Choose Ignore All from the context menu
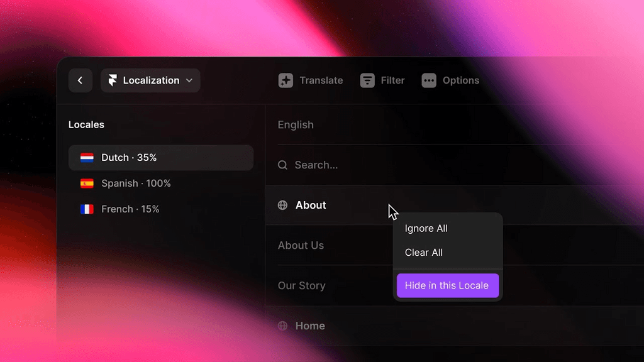The width and height of the screenshot is (644, 362). point(426,228)
